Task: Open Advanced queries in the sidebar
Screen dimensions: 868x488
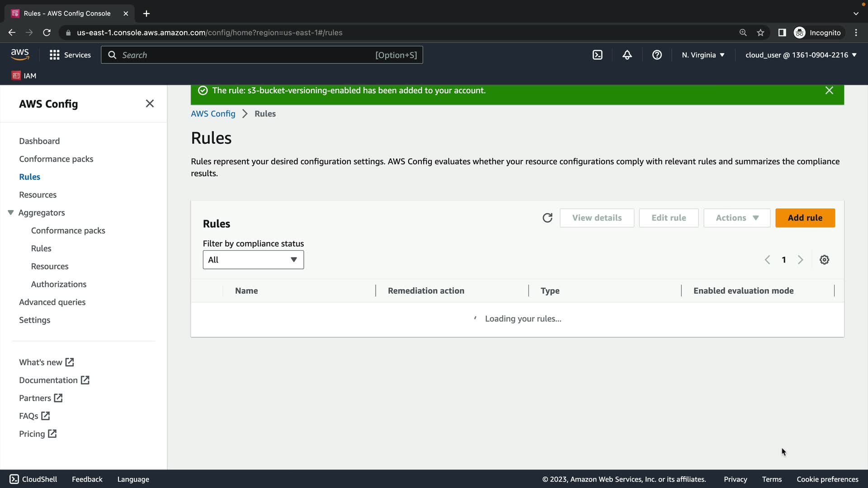Action: 52,302
